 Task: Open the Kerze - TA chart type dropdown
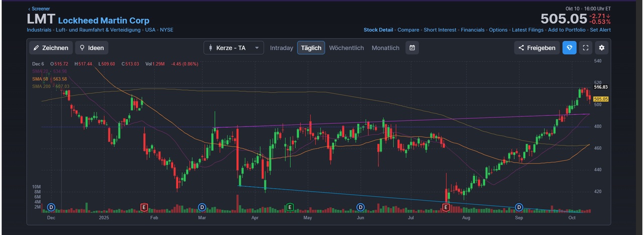[233, 48]
